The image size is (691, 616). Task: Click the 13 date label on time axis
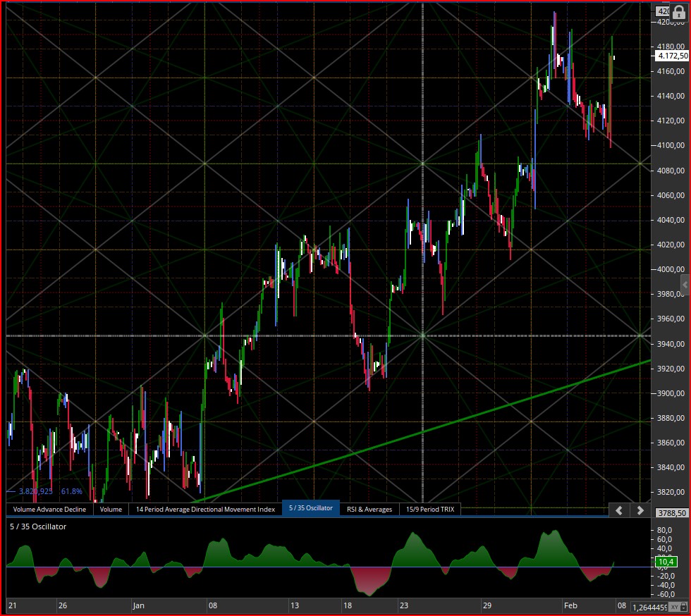(x=295, y=605)
